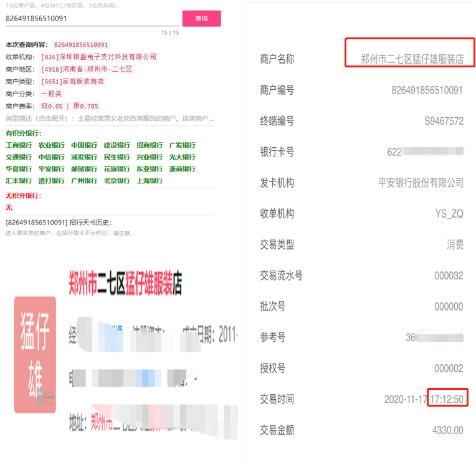The width and height of the screenshot is (476, 464).
Task: Click the 猛仔雄 merchant logo thumbnail
Action: 35,355
